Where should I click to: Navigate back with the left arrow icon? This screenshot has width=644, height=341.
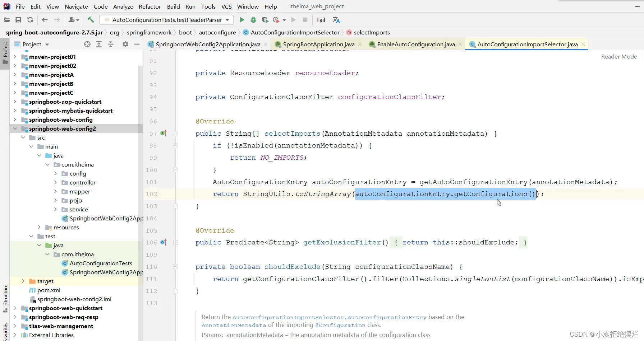(45, 20)
